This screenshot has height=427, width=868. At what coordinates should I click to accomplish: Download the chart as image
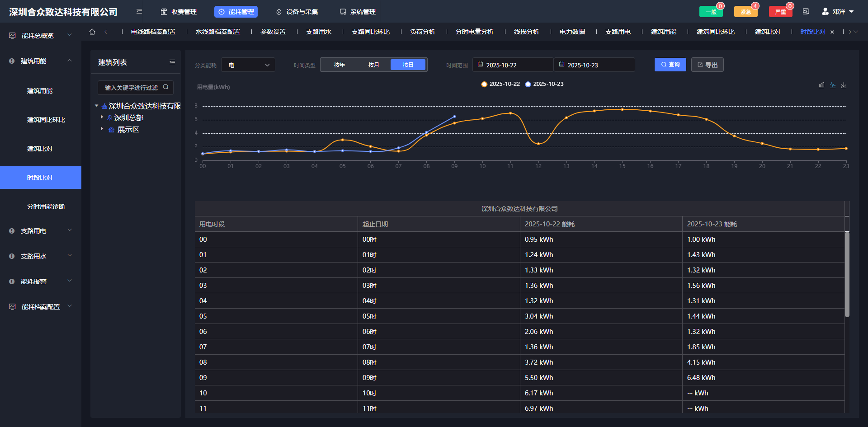tap(844, 85)
